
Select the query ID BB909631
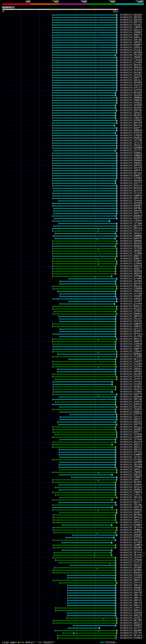[x=8, y=7]
